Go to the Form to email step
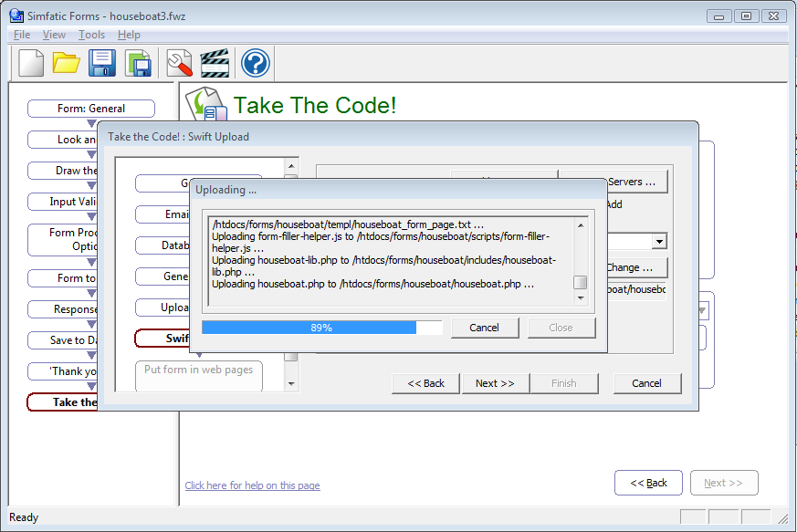 tap(62, 278)
